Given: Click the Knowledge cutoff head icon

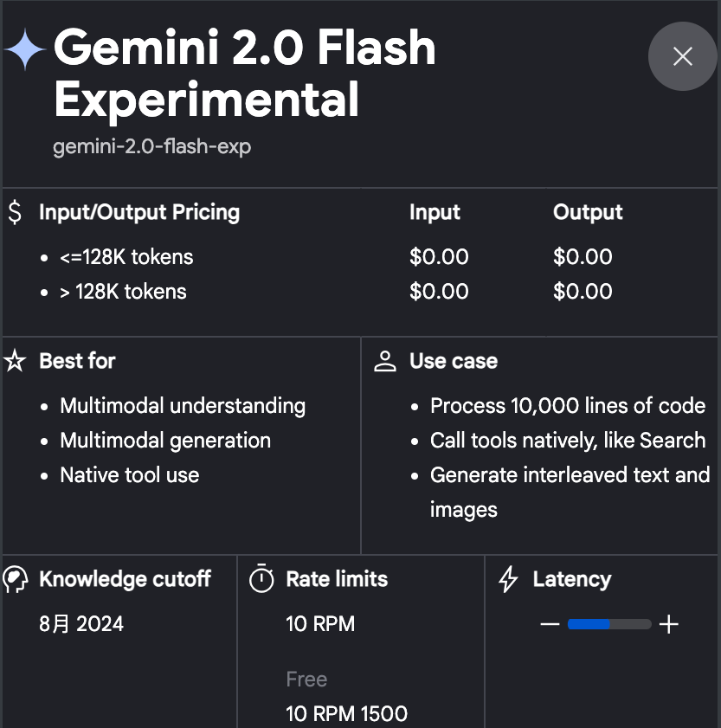Looking at the screenshot, I should pyautogui.click(x=16, y=579).
